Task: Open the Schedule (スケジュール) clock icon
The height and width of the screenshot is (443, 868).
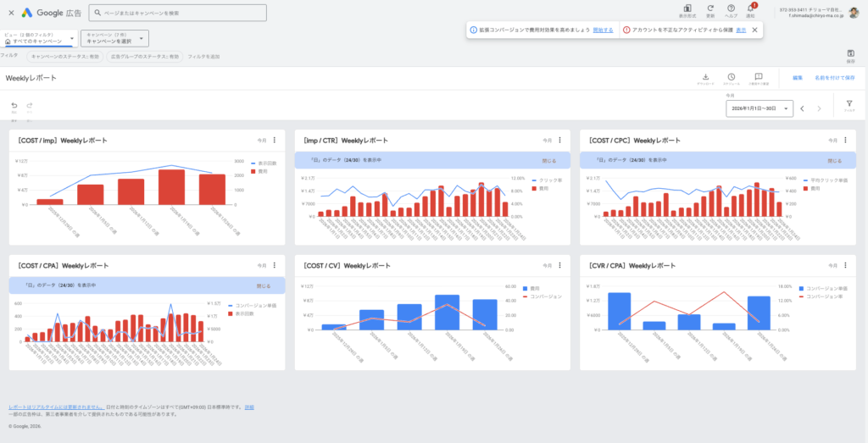Action: click(x=732, y=77)
